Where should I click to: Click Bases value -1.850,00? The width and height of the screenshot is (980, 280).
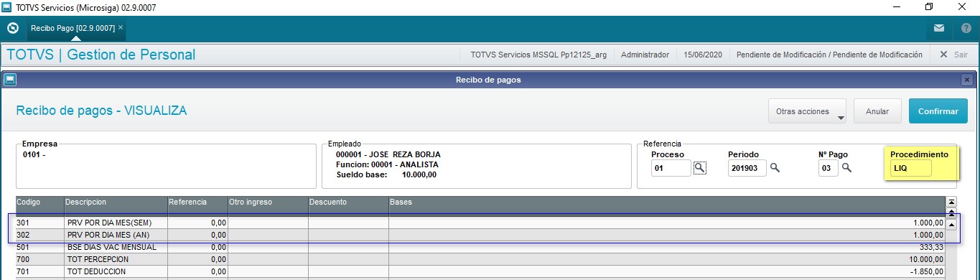pos(928,271)
